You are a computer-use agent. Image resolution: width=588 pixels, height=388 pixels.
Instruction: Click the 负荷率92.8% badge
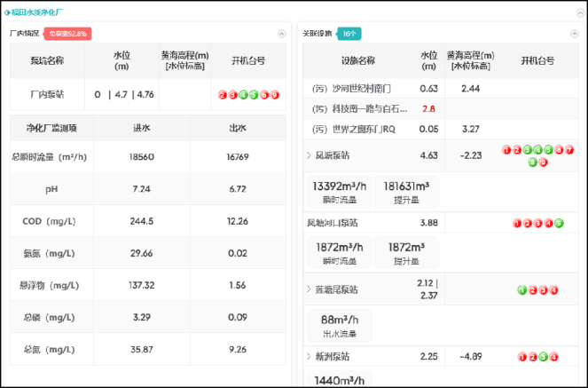(x=68, y=34)
